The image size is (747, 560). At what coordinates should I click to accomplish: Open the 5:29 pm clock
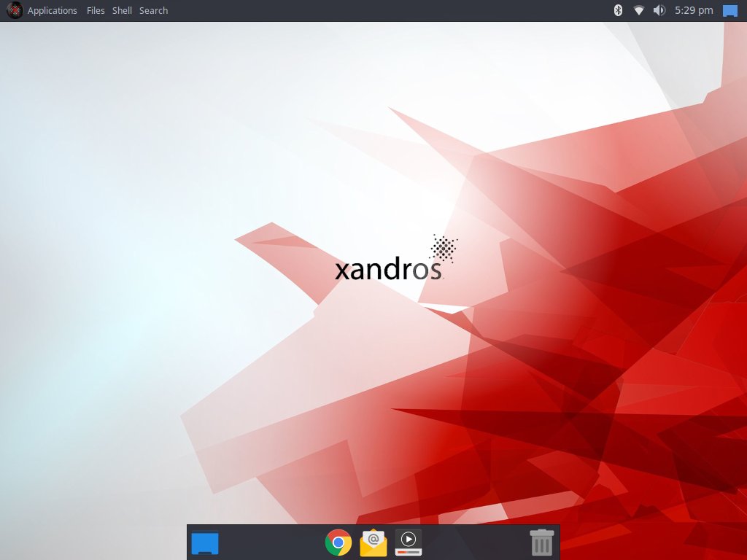pyautogui.click(x=694, y=10)
